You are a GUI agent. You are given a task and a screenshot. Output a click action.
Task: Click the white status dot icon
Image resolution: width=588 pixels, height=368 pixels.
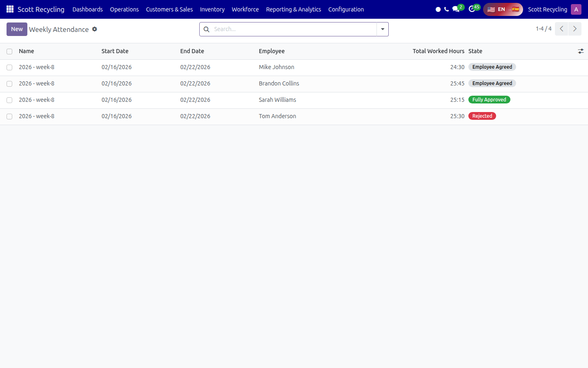(438, 9)
